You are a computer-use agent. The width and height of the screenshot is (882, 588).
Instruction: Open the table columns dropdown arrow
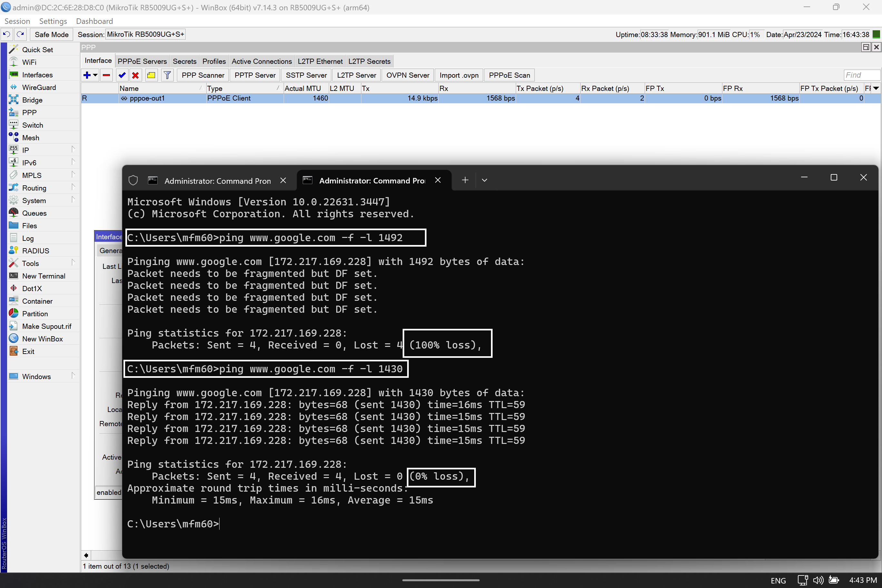pyautogui.click(x=876, y=88)
